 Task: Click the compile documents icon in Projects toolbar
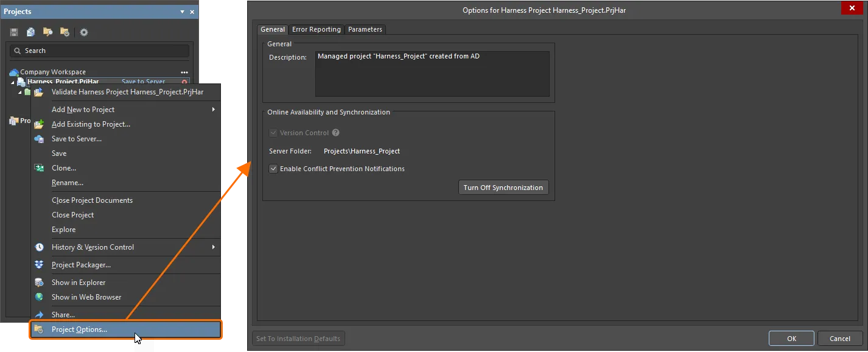pyautogui.click(x=30, y=32)
